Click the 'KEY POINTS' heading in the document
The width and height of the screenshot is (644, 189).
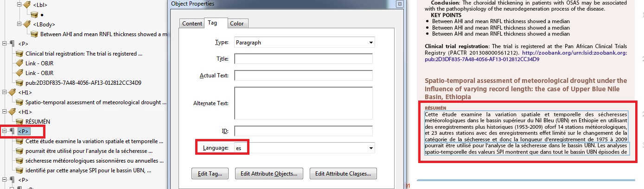446,15
